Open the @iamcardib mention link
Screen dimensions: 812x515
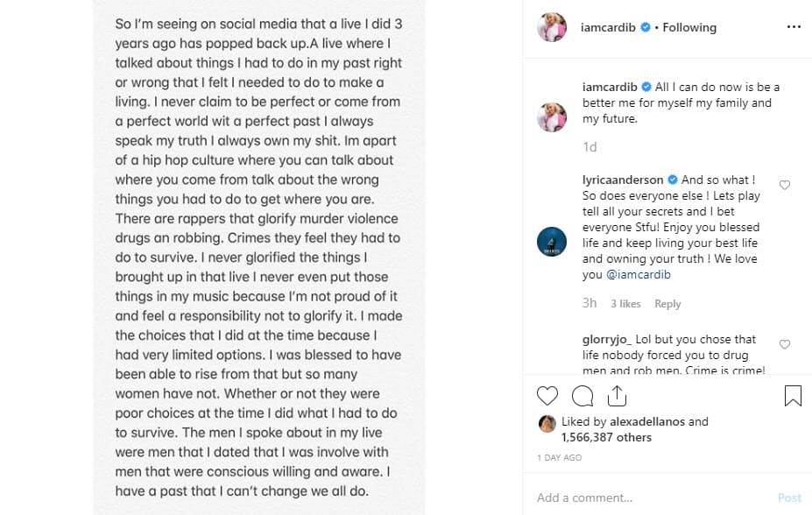[x=639, y=273]
